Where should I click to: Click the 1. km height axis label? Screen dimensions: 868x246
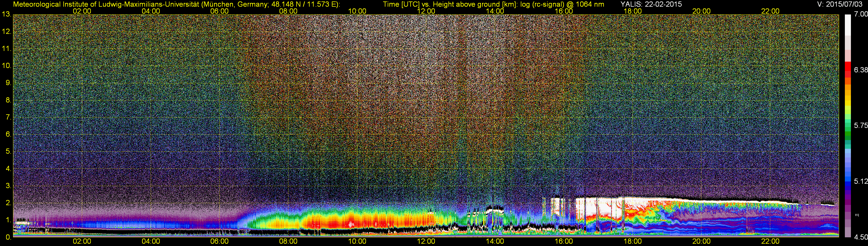9,220
